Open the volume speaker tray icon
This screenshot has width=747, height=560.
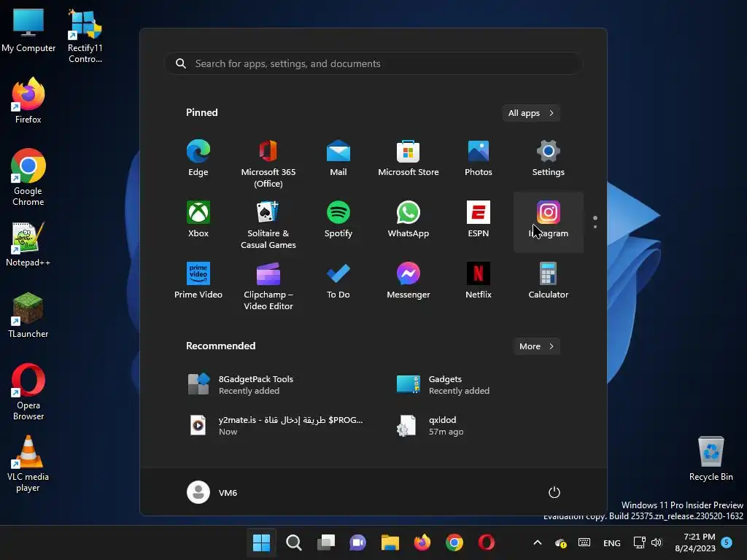[657, 542]
